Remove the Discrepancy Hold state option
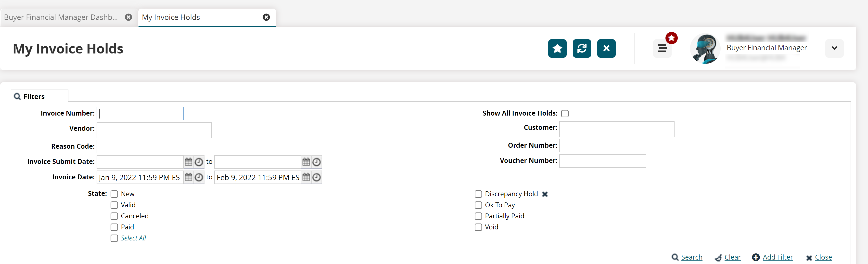 tap(545, 194)
